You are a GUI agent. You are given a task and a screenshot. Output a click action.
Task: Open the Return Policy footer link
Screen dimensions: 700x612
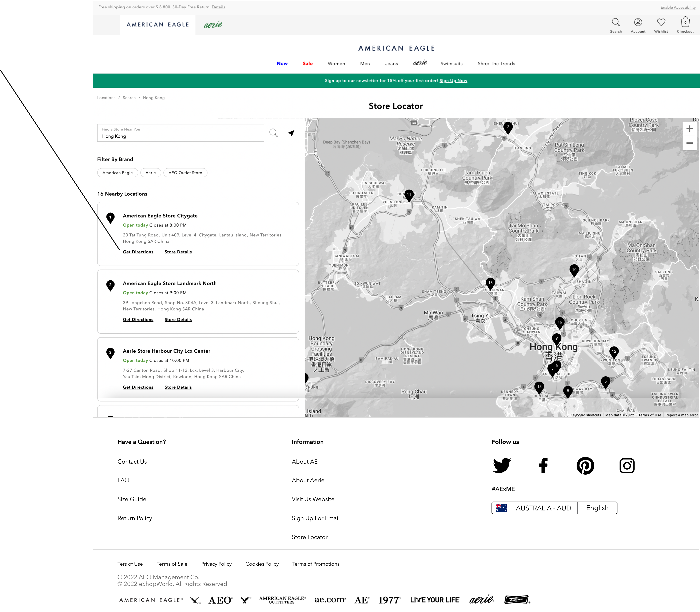[135, 518]
